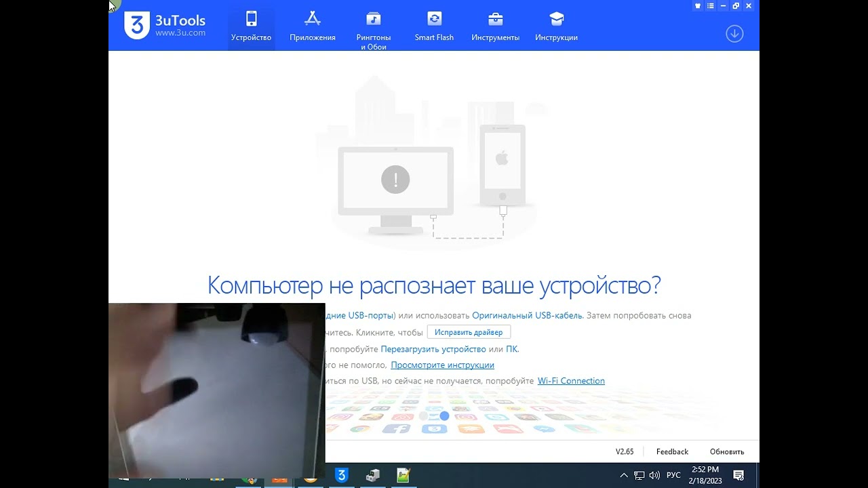Show hidden tray icons chevron

624,475
